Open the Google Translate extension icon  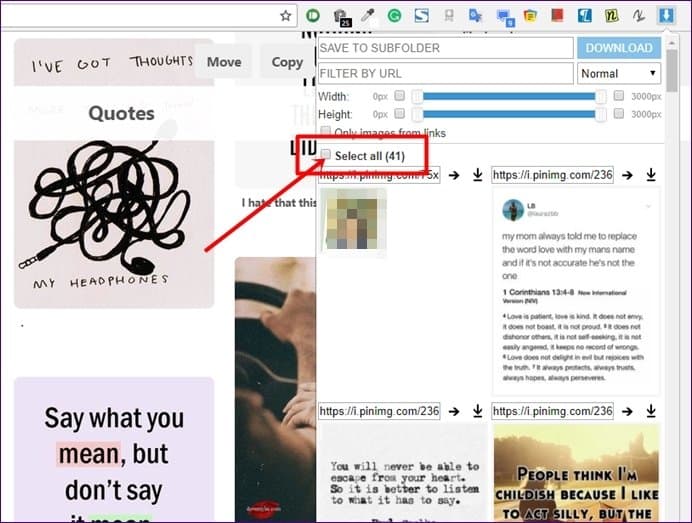point(475,16)
